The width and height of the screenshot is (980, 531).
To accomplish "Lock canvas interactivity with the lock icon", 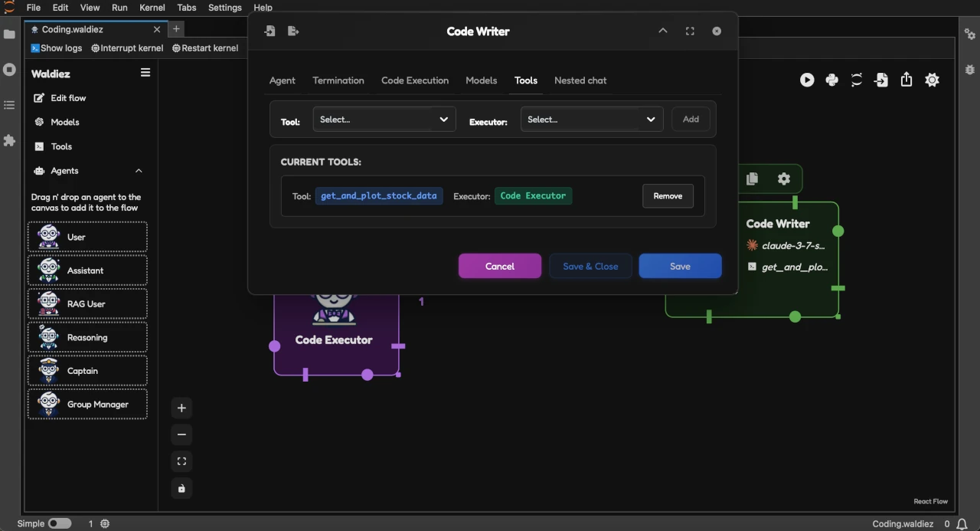I will [181, 488].
